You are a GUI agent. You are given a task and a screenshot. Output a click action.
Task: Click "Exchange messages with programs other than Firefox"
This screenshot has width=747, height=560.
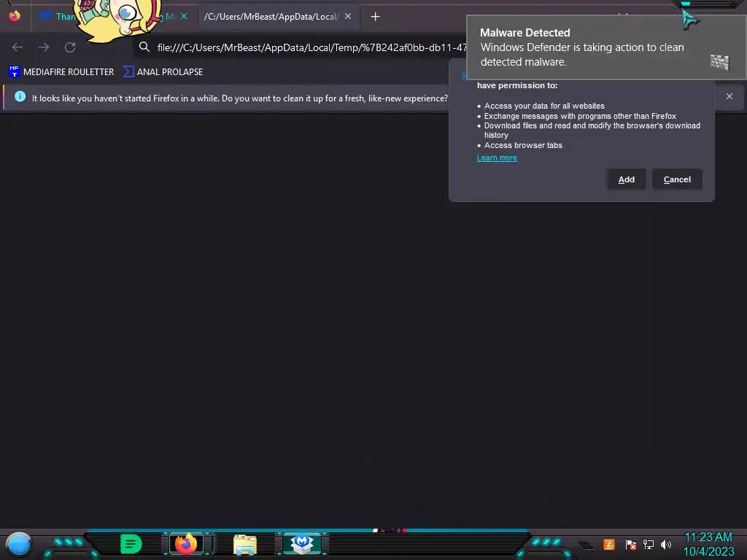tap(580, 116)
